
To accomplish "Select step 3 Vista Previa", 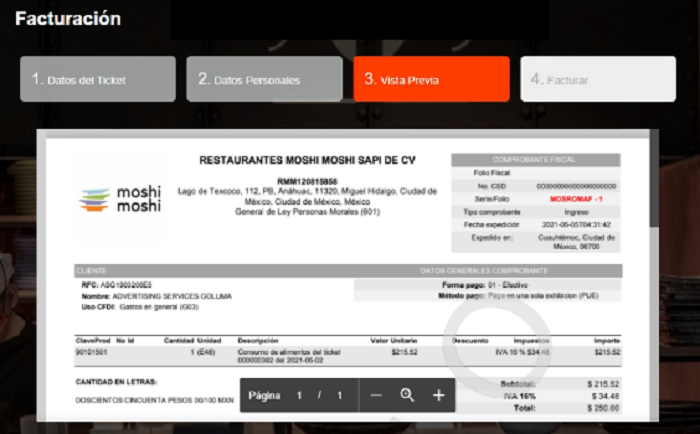I will (x=431, y=79).
